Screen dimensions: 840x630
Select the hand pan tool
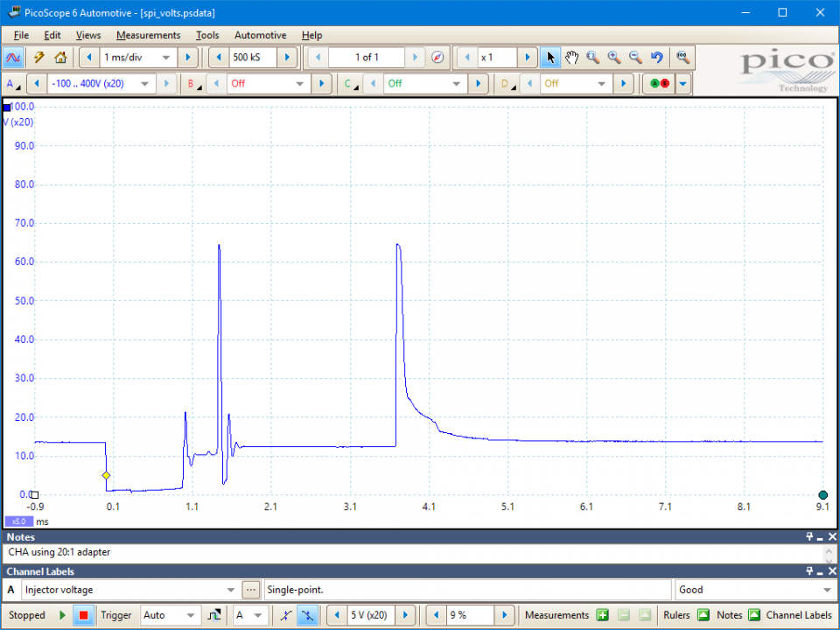pyautogui.click(x=571, y=58)
